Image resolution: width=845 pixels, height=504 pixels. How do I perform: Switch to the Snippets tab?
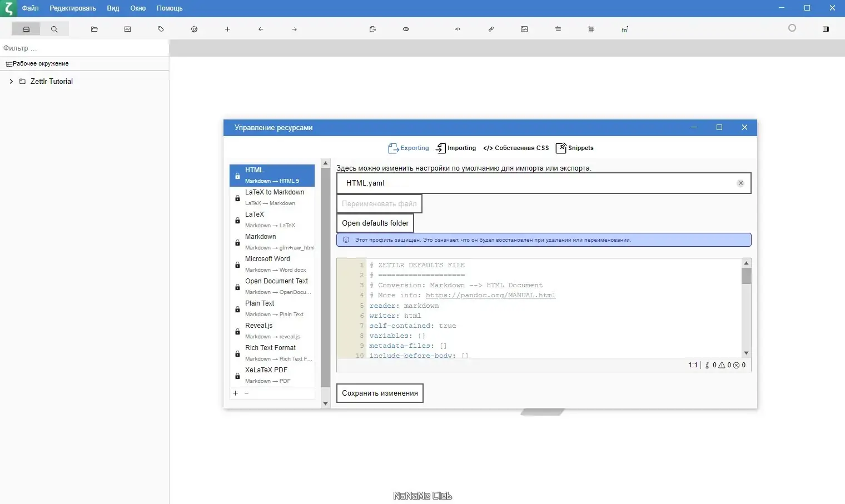coord(575,148)
